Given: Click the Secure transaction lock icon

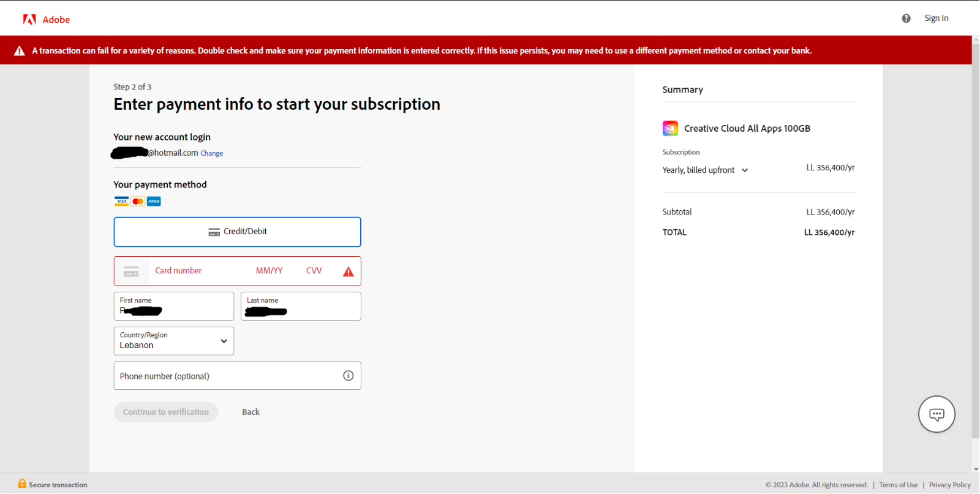Looking at the screenshot, I should 22,484.
